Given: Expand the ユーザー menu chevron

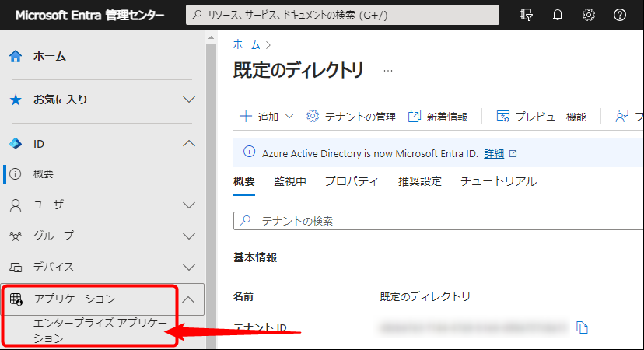Looking at the screenshot, I should (x=189, y=205).
